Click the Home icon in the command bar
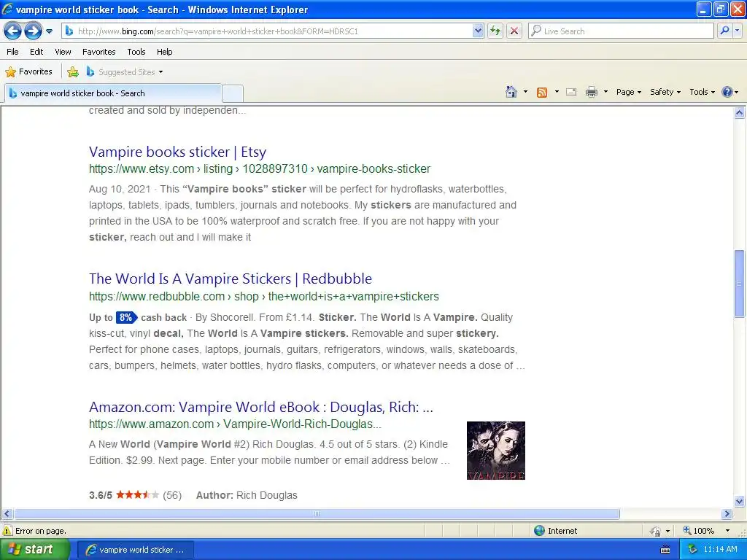Screen dimensions: 747x560 pos(511,92)
